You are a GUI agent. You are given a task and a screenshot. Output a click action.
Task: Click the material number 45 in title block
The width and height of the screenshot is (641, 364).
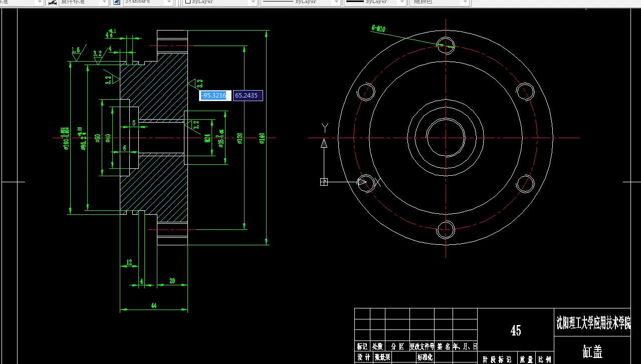pos(516,330)
